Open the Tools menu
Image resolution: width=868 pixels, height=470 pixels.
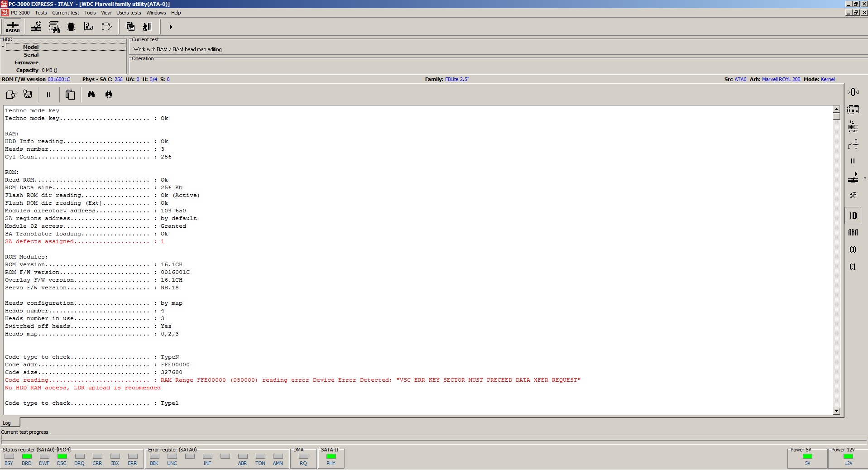tap(90, 13)
